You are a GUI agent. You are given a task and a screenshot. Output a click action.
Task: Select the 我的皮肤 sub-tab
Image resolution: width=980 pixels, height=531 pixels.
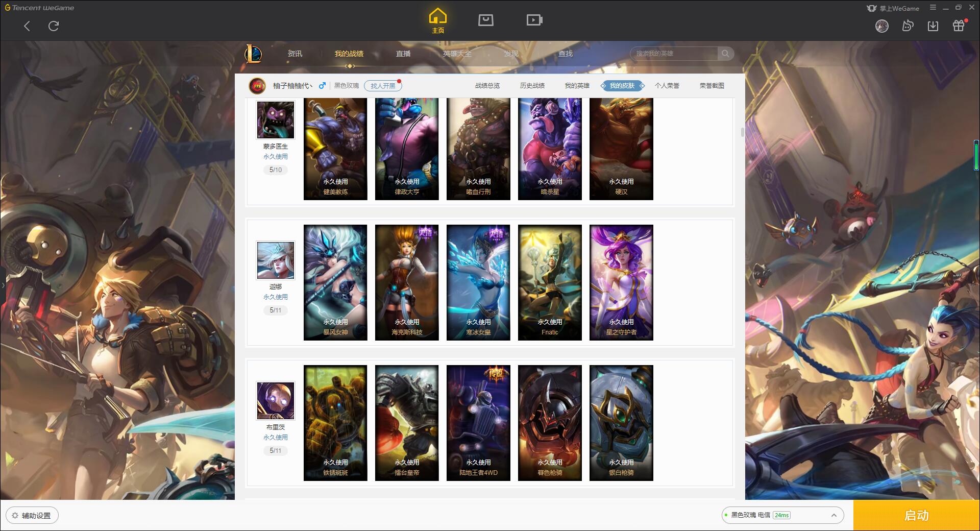click(622, 86)
